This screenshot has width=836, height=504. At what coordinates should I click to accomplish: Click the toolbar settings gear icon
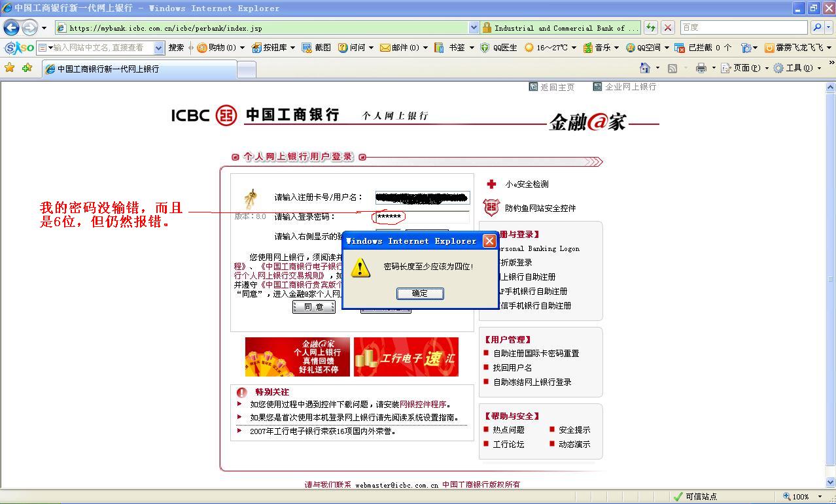(x=746, y=48)
